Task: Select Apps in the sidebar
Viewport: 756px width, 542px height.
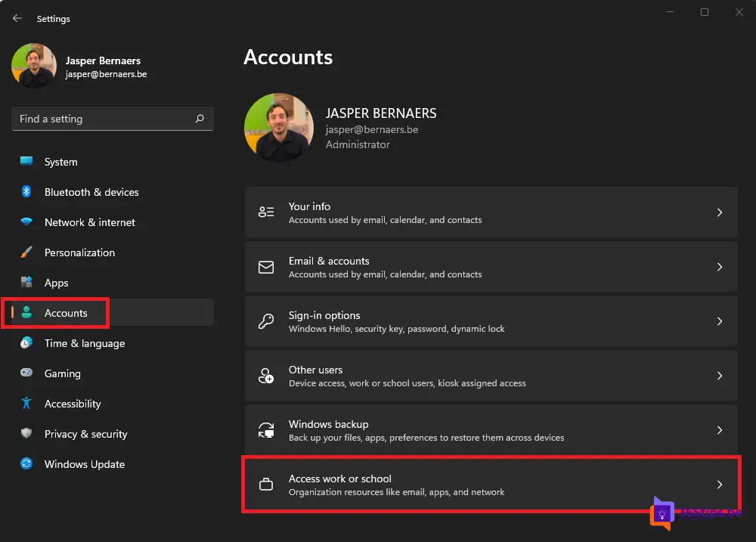Action: point(113,283)
